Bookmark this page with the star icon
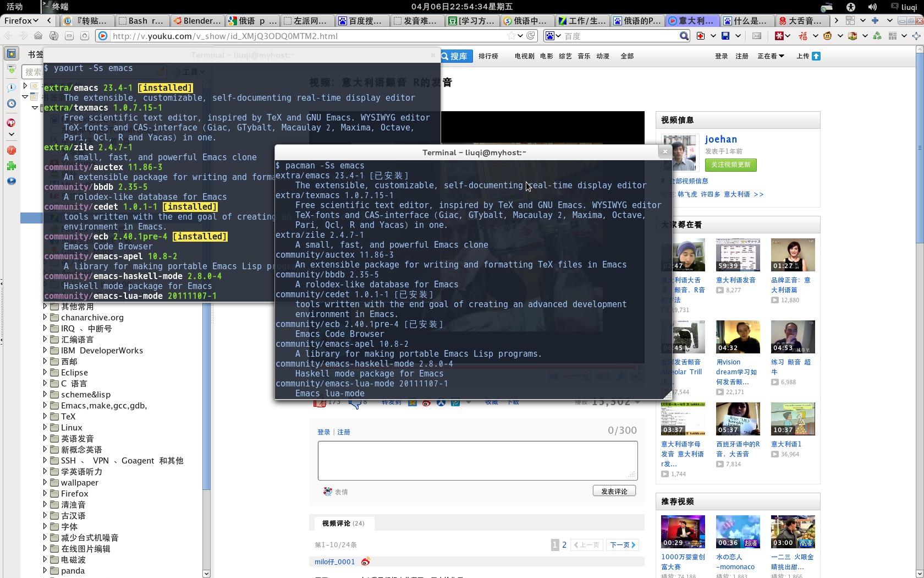 (512, 36)
